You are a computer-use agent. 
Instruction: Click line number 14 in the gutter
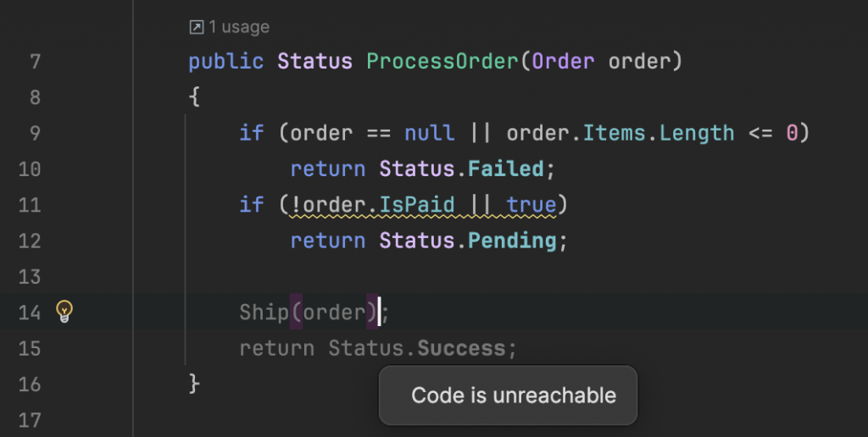[30, 313]
